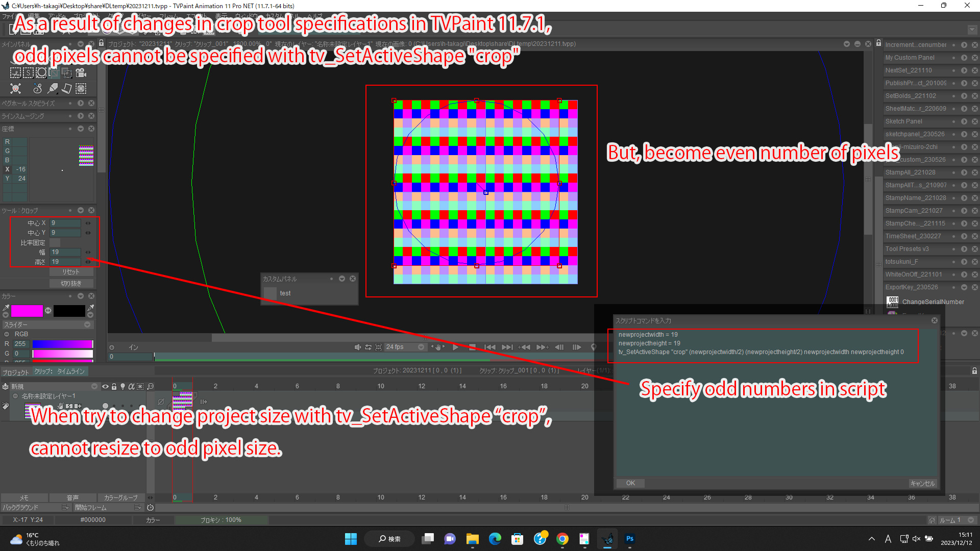Jump to last frame
The width and height of the screenshot is (980, 551).
[x=507, y=347]
